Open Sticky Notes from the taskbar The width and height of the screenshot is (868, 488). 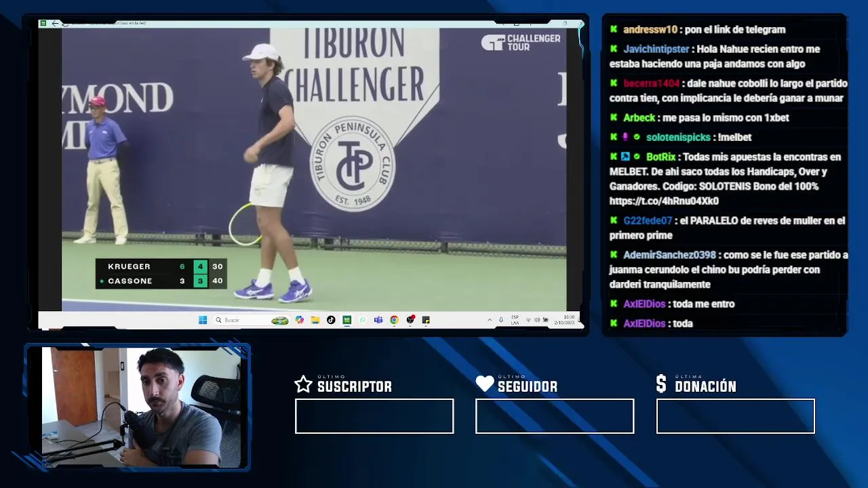(426, 320)
